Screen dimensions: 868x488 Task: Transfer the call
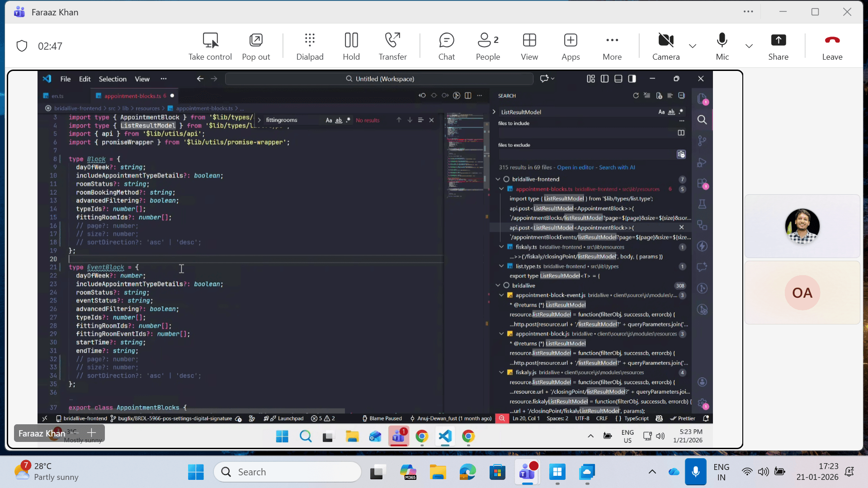pos(392,46)
